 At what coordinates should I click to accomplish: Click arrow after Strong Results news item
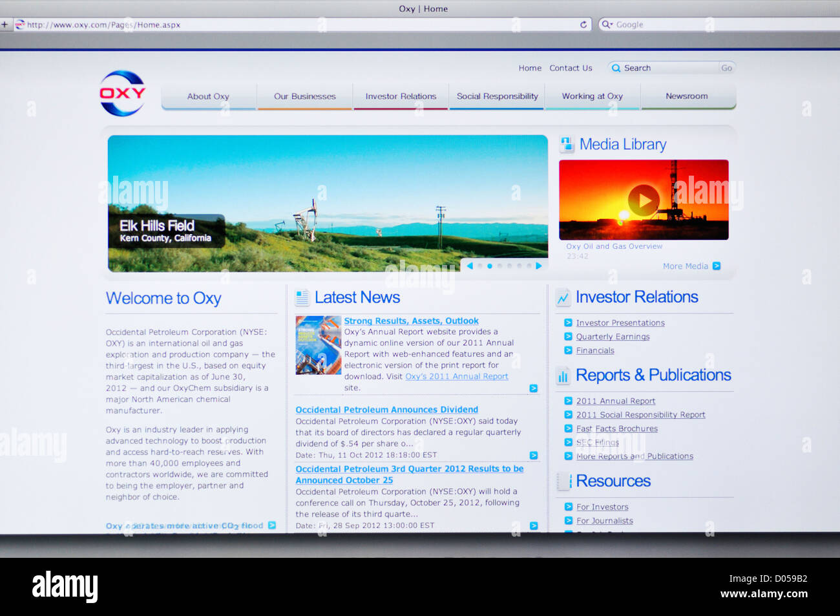coord(533,388)
